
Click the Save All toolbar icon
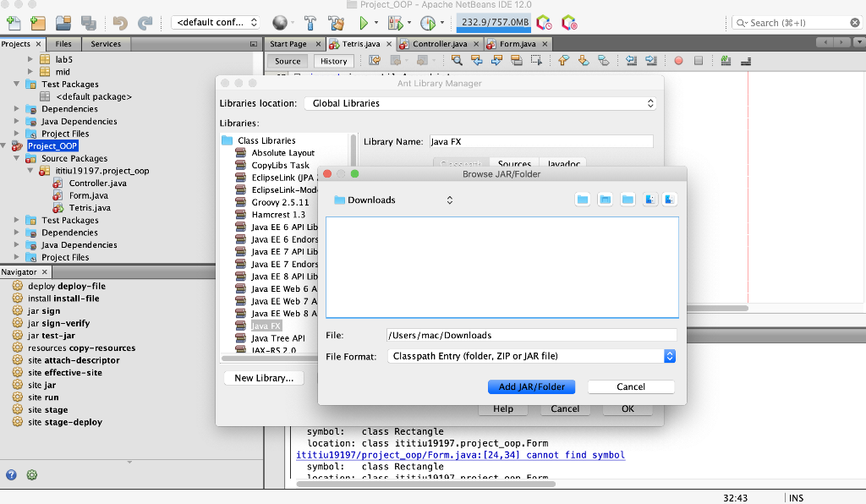click(88, 23)
